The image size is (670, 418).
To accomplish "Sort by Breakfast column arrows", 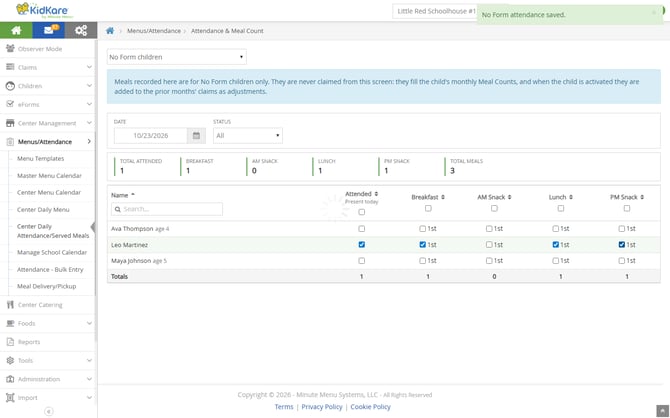I will [x=443, y=197].
